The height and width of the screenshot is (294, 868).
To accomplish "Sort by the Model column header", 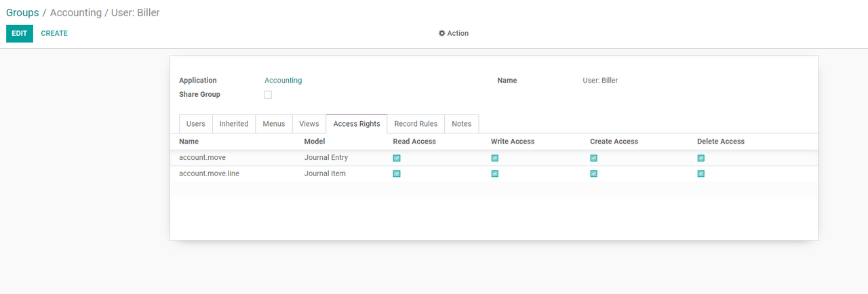I will click(x=315, y=142).
